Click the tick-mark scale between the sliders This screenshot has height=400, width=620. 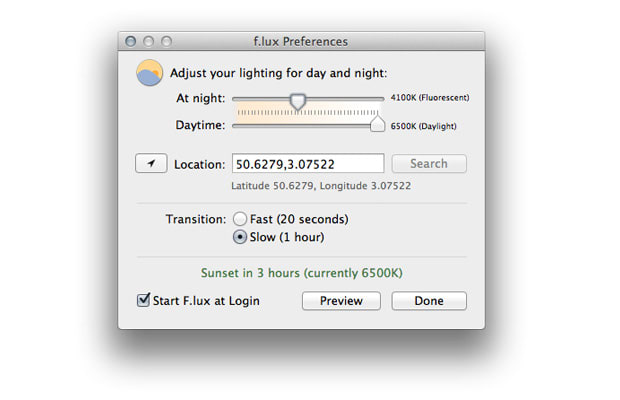[x=307, y=113]
